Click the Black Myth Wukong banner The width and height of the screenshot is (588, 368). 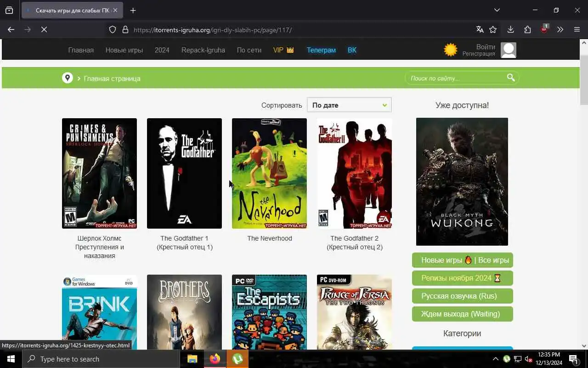[x=462, y=182]
